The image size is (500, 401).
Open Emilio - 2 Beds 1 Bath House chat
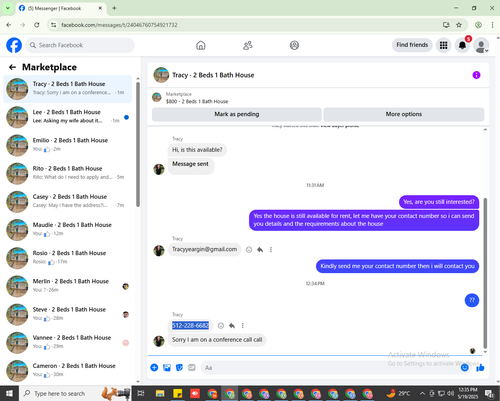click(68, 145)
